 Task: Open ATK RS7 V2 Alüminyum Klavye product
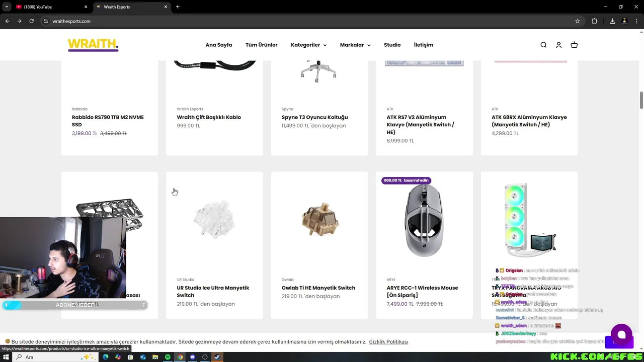pyautogui.click(x=420, y=125)
